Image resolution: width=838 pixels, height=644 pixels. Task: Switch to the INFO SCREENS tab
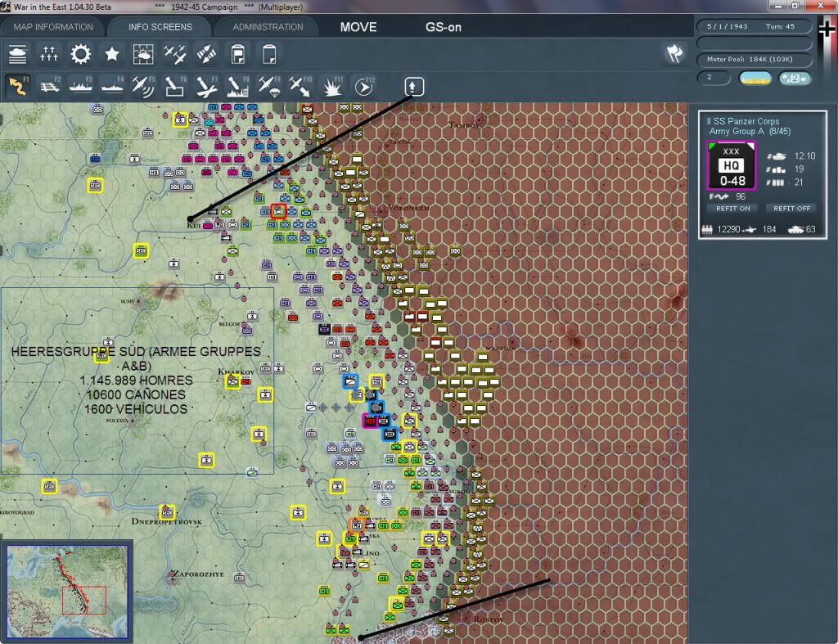(160, 27)
